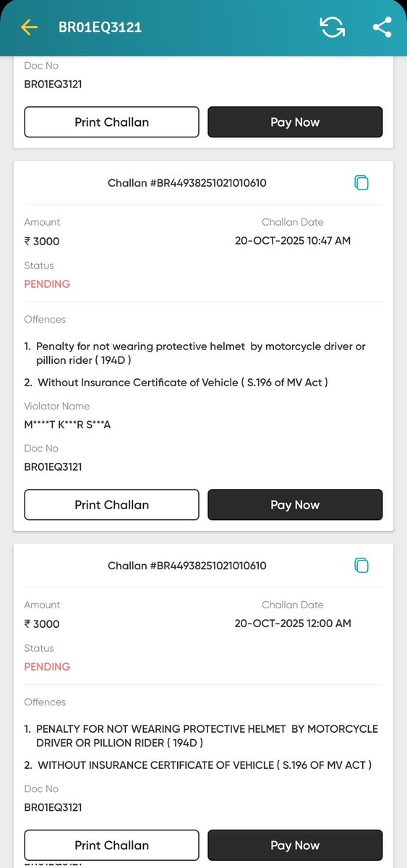Click Print Challan in the topmost card
The image size is (407, 868).
(111, 122)
